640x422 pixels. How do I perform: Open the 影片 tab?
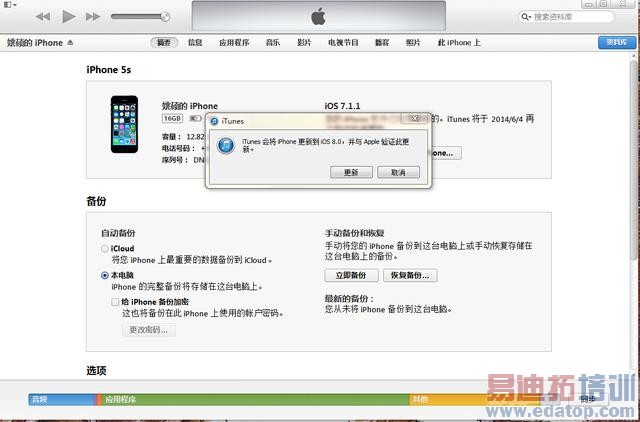[304, 42]
